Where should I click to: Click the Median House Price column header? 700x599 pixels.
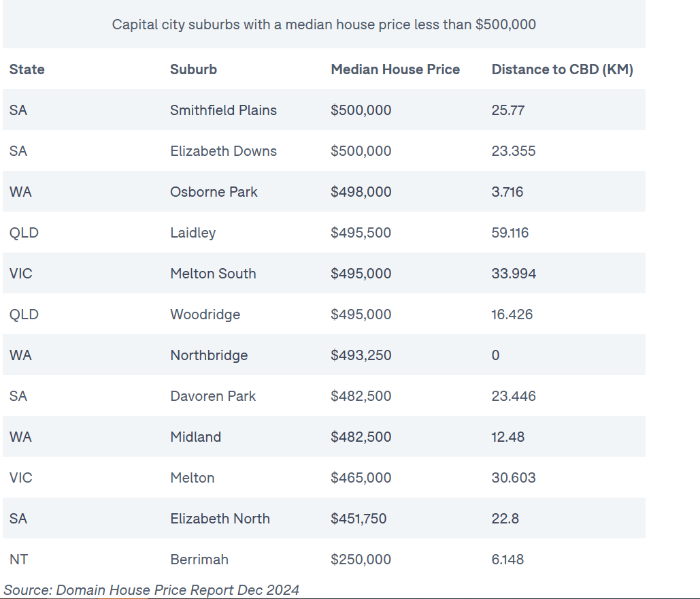point(395,69)
